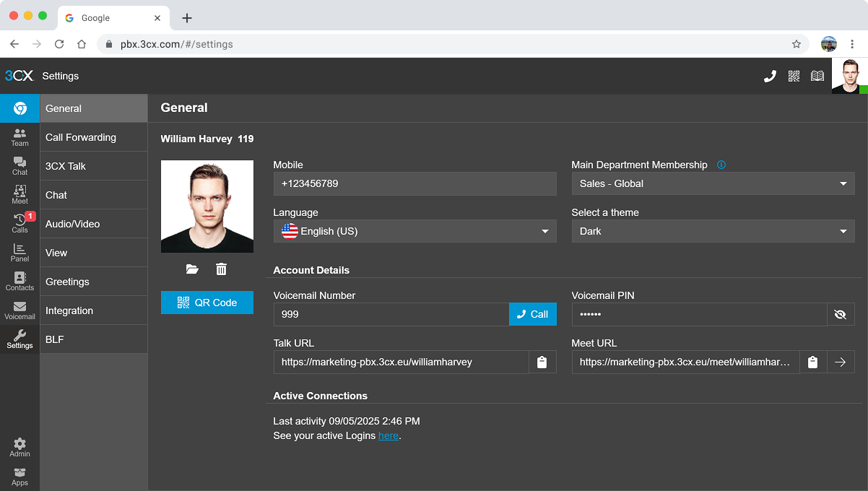Expand the Select a theme dropdown
Image resolution: width=868 pixels, height=491 pixels.
click(x=713, y=231)
